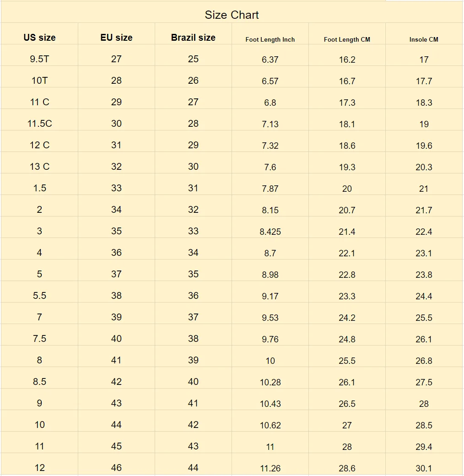Image resolution: width=464 pixels, height=476 pixels.
Task: Select the 13 C US size cell
Action: coord(39,167)
